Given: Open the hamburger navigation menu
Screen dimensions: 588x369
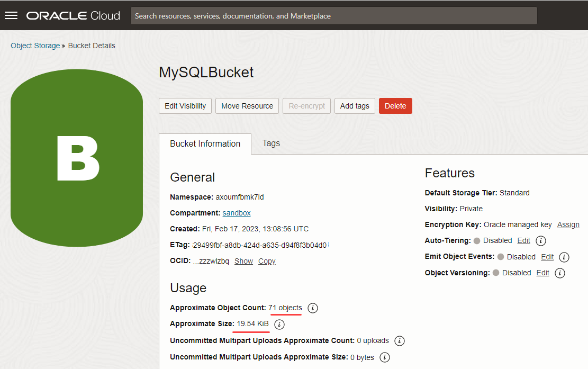Looking at the screenshot, I should [x=11, y=15].
